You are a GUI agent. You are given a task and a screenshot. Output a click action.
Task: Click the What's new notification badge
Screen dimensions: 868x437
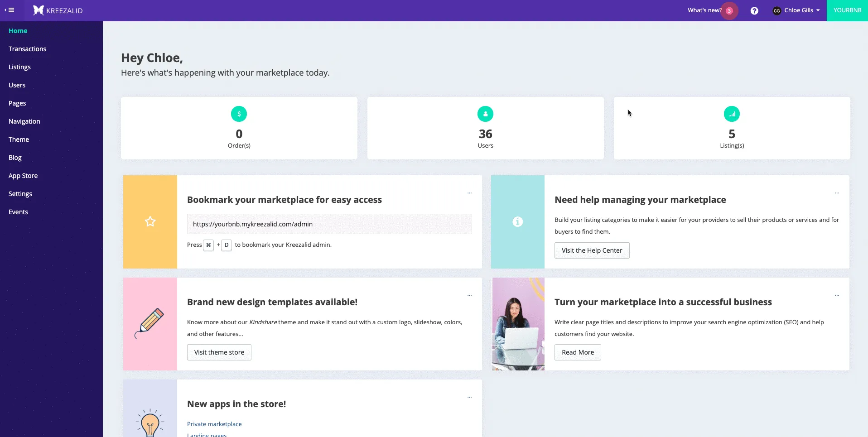point(729,11)
